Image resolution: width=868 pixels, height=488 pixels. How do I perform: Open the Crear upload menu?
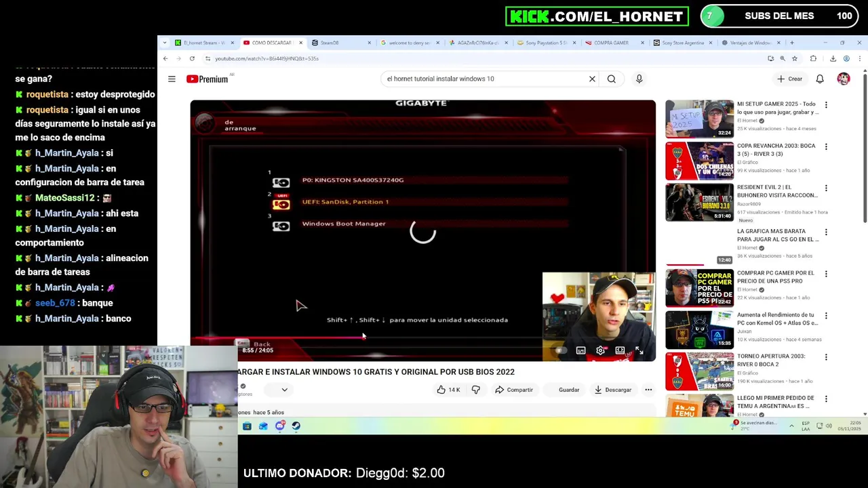click(x=789, y=79)
